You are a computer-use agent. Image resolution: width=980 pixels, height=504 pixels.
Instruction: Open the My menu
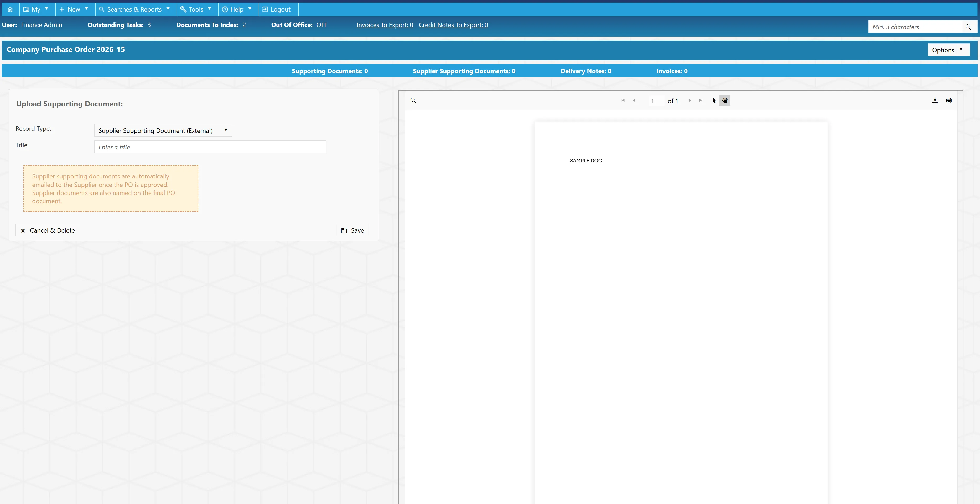(36, 9)
